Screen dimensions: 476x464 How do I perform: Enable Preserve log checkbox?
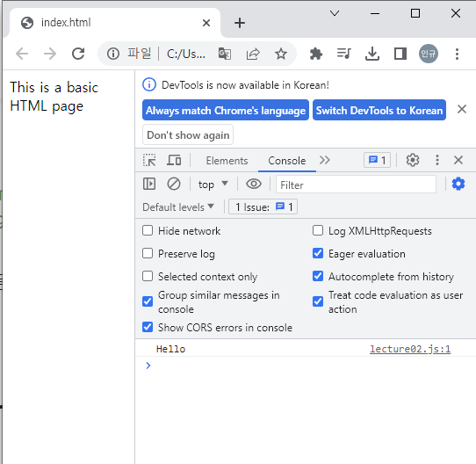click(x=148, y=253)
